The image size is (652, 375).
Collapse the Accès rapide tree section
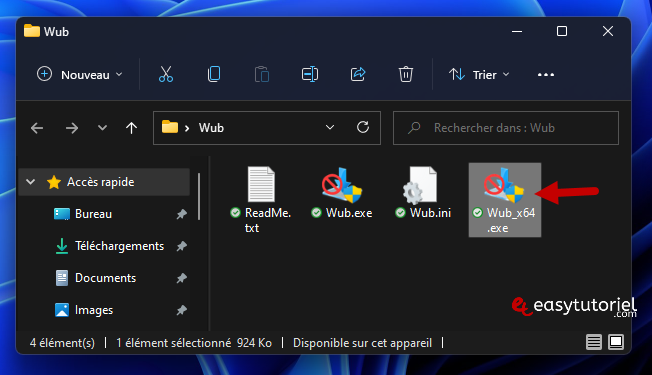(x=30, y=182)
